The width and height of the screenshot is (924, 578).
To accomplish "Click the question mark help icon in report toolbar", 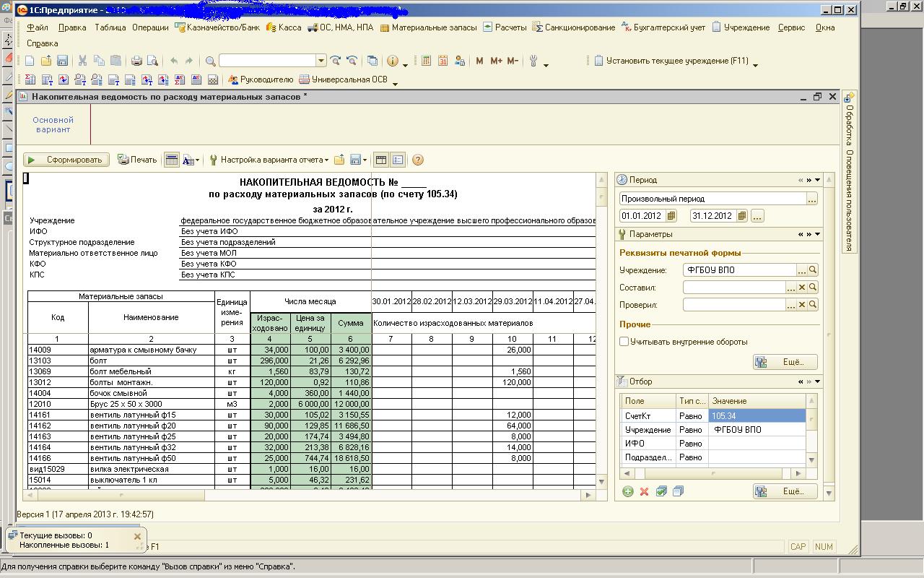I will click(417, 160).
